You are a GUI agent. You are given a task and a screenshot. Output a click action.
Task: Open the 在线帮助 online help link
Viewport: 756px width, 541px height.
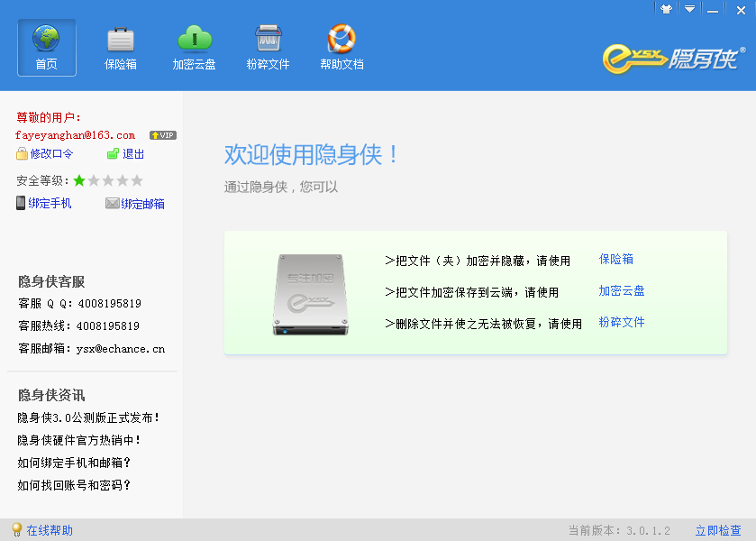tap(50, 530)
